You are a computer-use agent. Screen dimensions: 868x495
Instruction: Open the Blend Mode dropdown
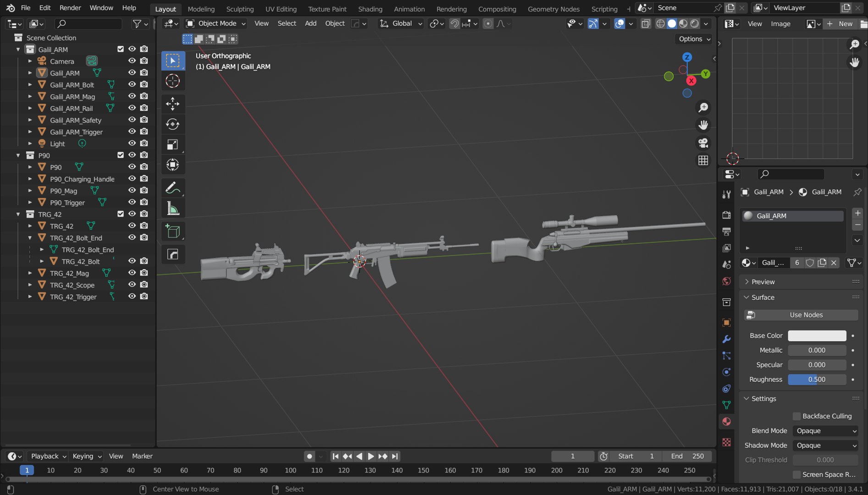pos(825,431)
